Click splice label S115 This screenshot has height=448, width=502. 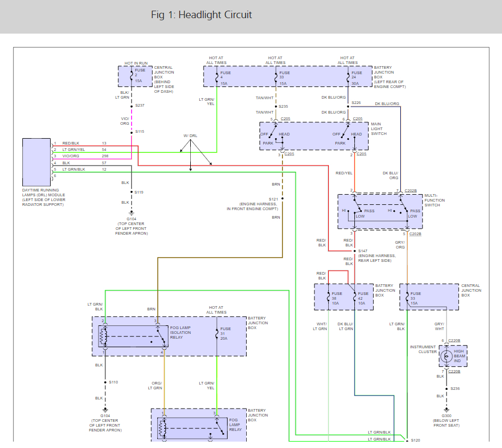(x=140, y=131)
